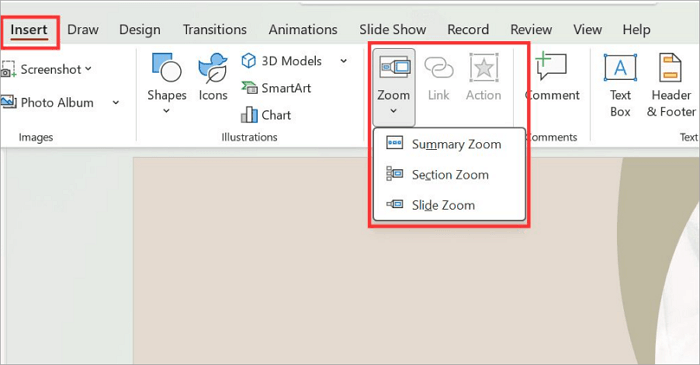Image resolution: width=700 pixels, height=365 pixels.
Task: Choose Summary Zoom from the menu
Action: (450, 144)
